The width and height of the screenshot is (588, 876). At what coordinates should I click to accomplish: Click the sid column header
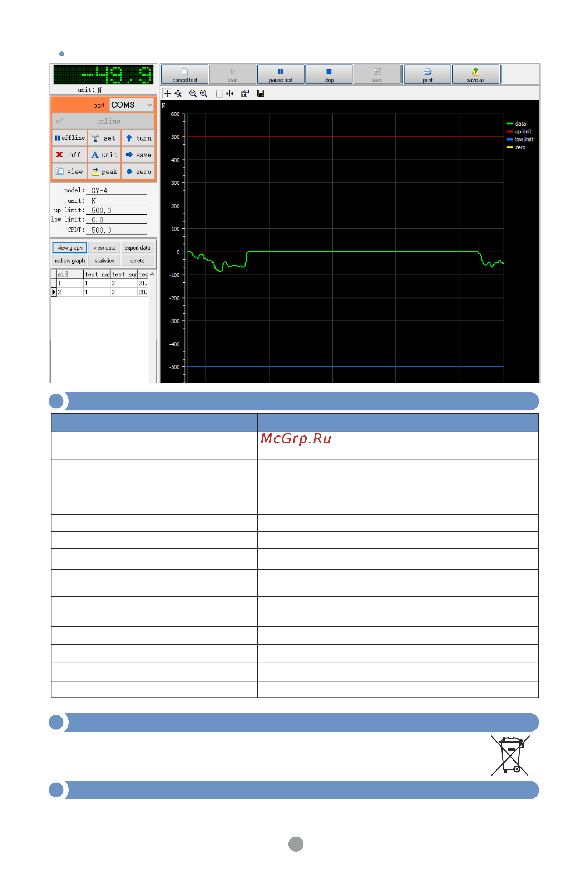click(70, 275)
